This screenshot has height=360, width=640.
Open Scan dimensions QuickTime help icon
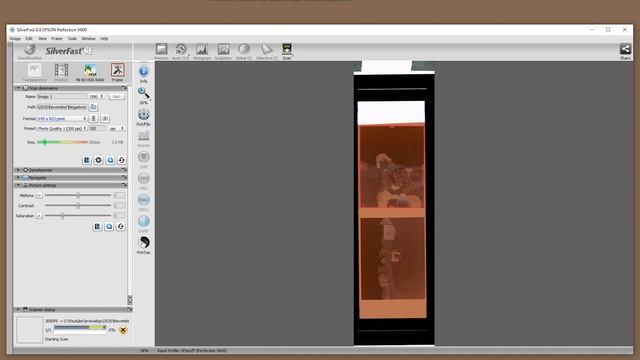point(110,160)
